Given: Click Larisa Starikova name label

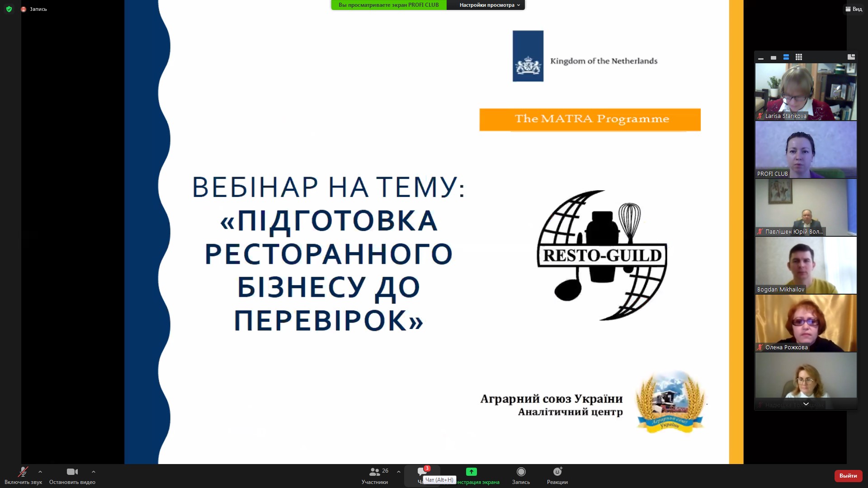Looking at the screenshot, I should coord(785,116).
